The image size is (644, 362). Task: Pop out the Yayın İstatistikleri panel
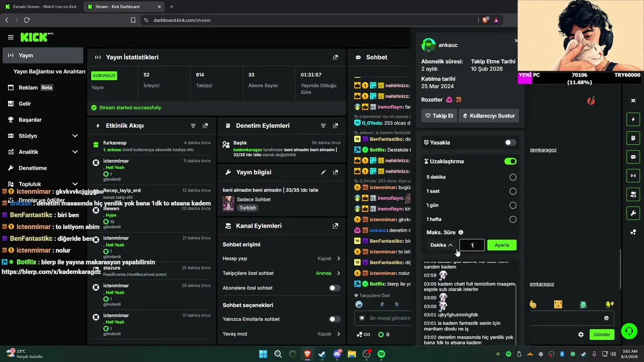335,57
